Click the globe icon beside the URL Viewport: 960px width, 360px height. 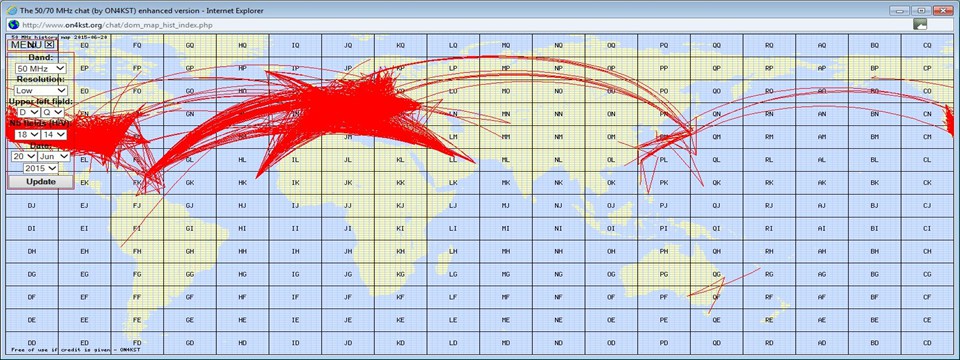12,25
